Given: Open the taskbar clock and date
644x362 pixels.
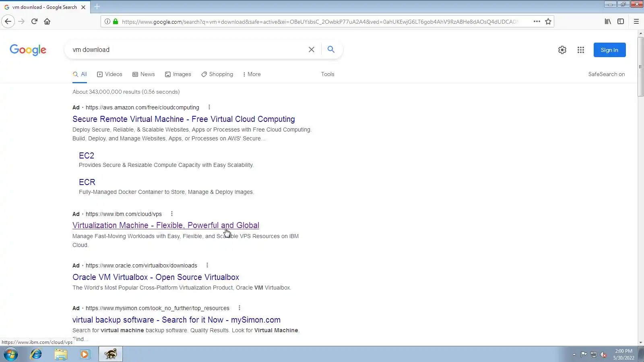Looking at the screenshot, I should (623, 354).
